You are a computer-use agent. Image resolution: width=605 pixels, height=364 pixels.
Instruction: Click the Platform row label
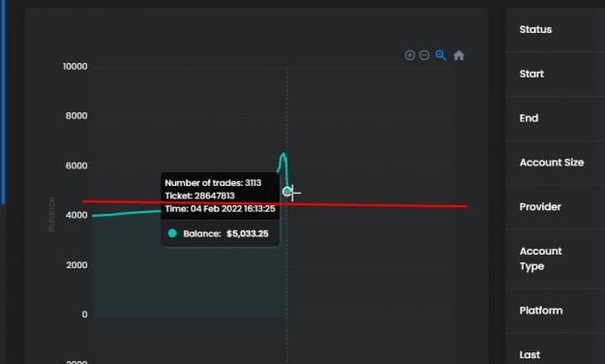540,311
